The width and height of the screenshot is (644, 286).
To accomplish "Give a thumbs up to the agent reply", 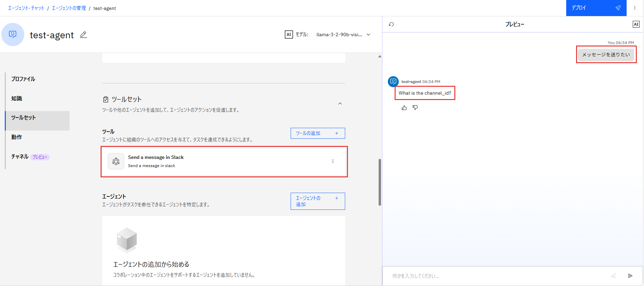I will pyautogui.click(x=404, y=108).
